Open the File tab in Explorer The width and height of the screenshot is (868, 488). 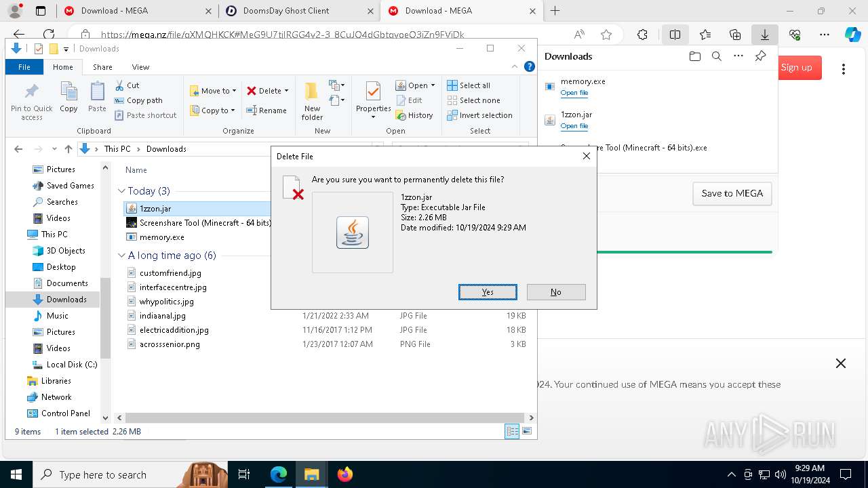click(x=24, y=67)
